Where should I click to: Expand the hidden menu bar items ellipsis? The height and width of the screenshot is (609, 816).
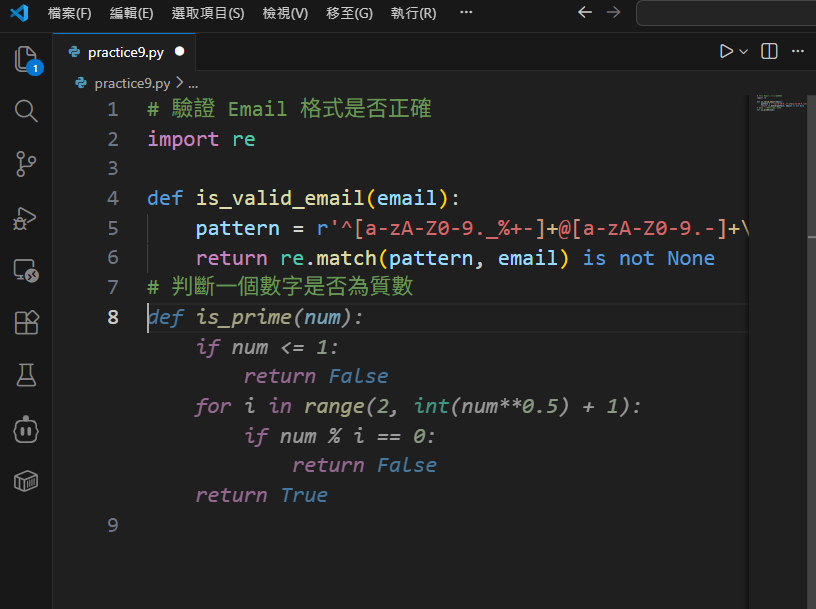466,13
